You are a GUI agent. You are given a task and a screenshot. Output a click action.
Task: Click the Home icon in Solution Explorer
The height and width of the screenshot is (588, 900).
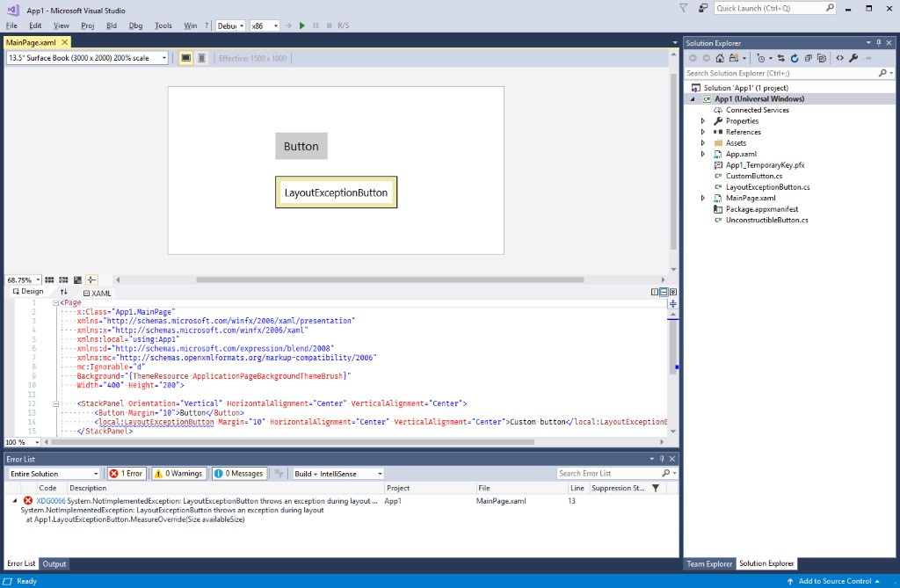pyautogui.click(x=720, y=58)
